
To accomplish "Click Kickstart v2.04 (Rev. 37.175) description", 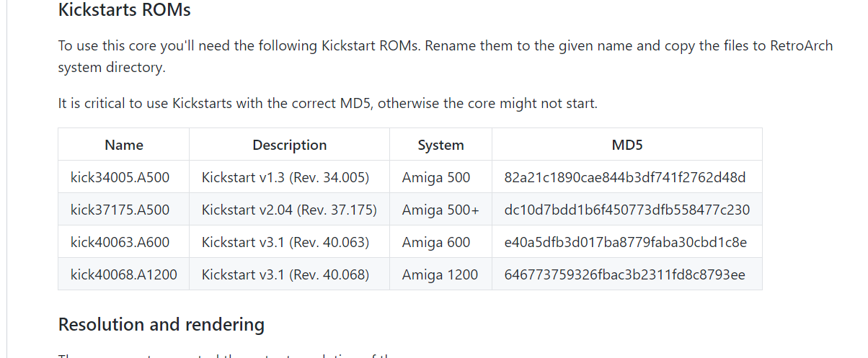I will [x=290, y=210].
